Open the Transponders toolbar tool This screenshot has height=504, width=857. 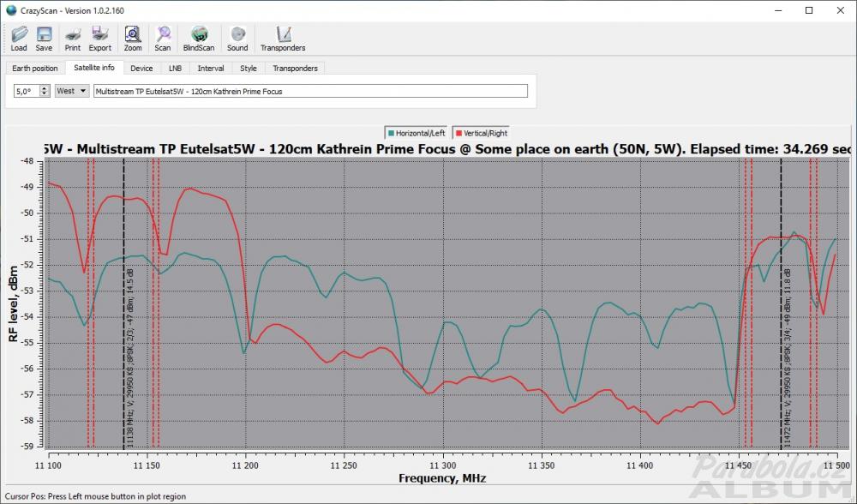pos(283,39)
